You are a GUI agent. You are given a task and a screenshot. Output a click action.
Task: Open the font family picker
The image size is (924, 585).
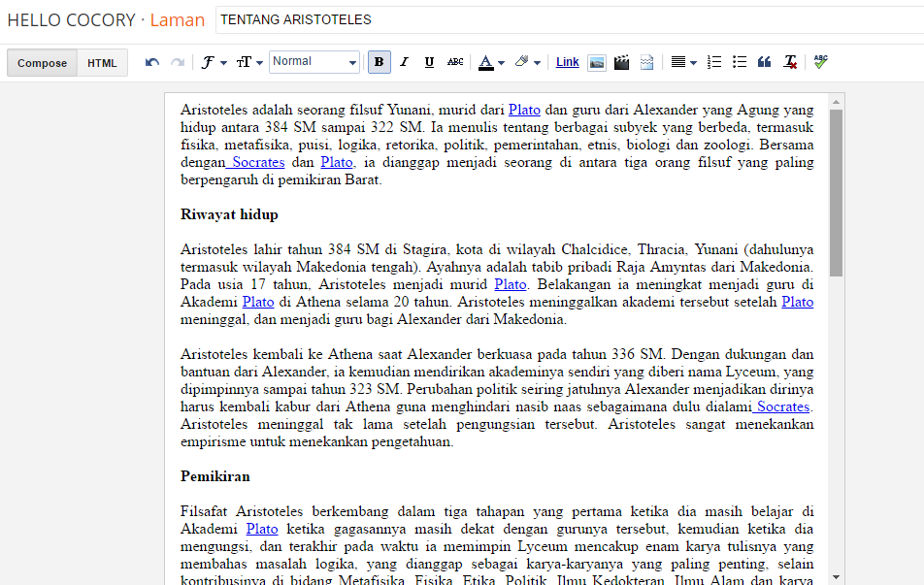pos(214,62)
